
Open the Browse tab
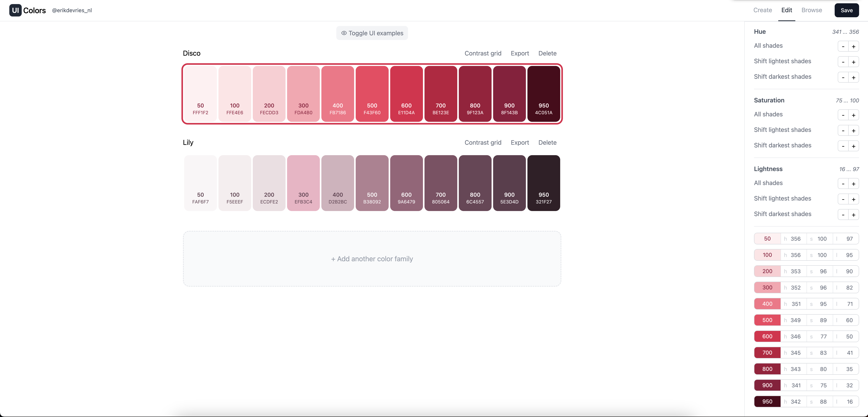click(x=811, y=10)
